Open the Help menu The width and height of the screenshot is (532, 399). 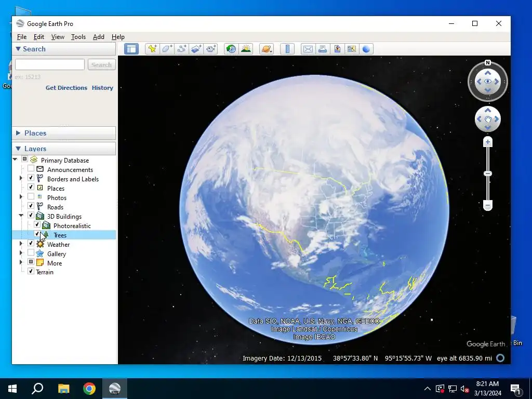pyautogui.click(x=118, y=37)
